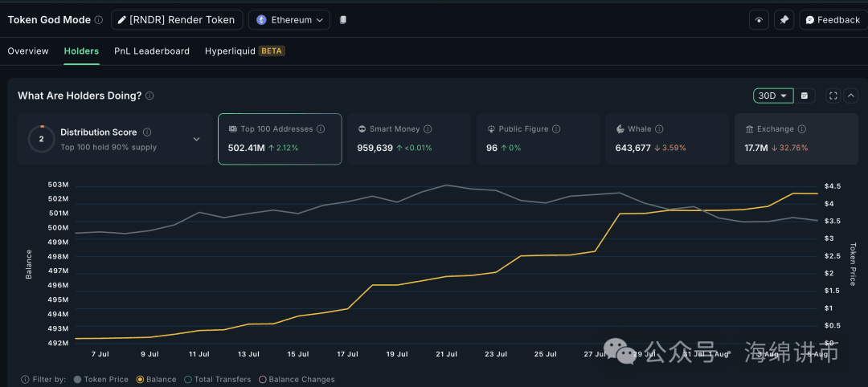
Task: Click the Distribution Score ring showing 2
Action: (42, 140)
